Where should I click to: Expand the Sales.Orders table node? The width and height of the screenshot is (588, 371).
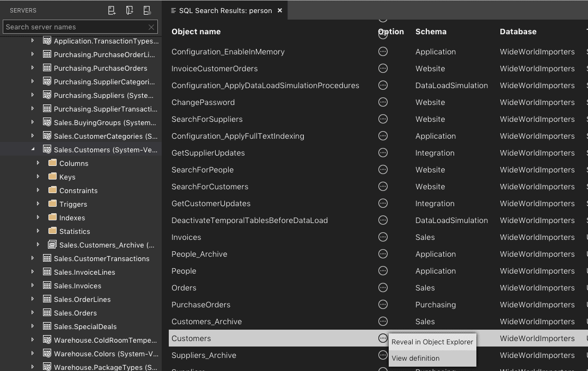[x=33, y=313]
